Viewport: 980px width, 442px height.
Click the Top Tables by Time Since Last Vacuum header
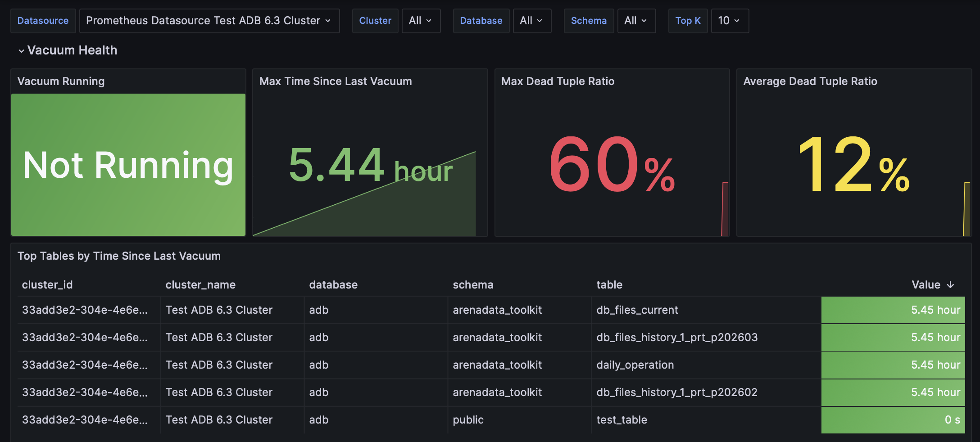click(119, 256)
